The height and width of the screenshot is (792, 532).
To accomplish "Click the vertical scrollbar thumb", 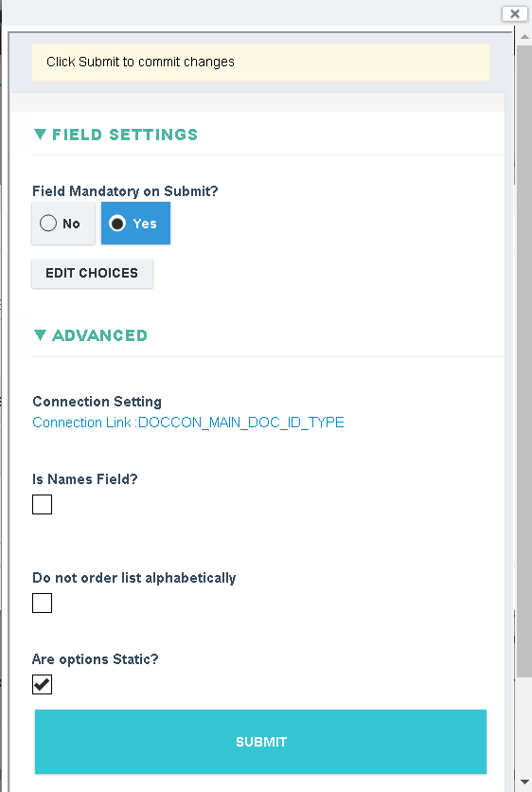I will (x=523, y=361).
